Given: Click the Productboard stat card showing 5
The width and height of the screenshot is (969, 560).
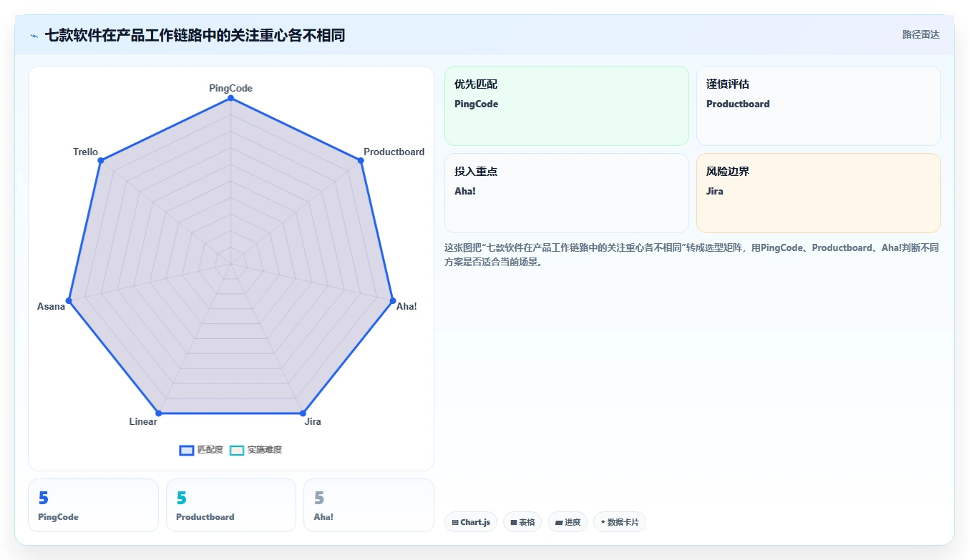Looking at the screenshot, I should (x=231, y=506).
